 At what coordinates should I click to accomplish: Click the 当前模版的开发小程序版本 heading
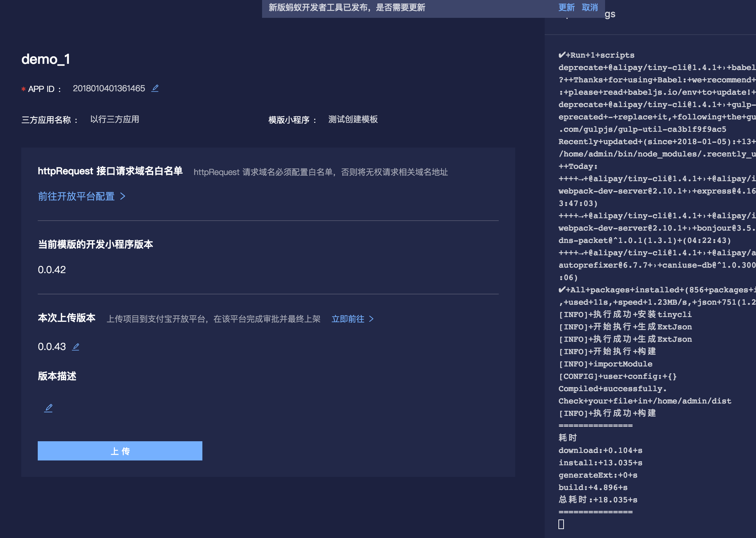click(x=95, y=244)
